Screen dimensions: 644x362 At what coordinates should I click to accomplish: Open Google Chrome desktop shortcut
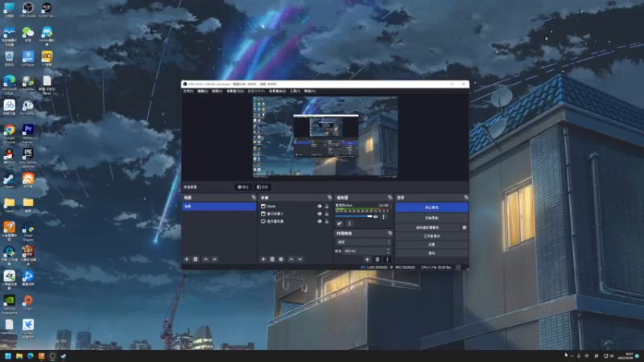(x=9, y=134)
